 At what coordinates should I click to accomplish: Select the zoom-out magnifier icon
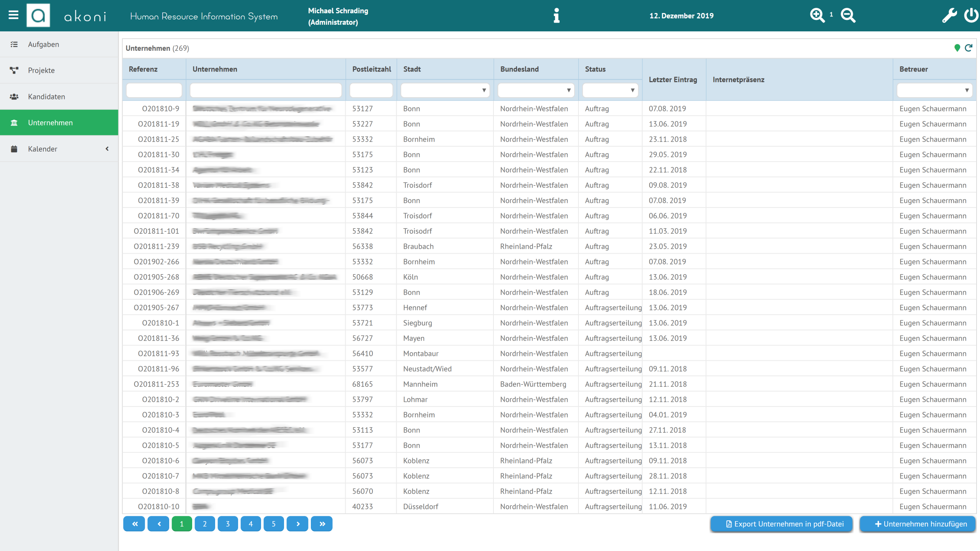pyautogui.click(x=848, y=15)
